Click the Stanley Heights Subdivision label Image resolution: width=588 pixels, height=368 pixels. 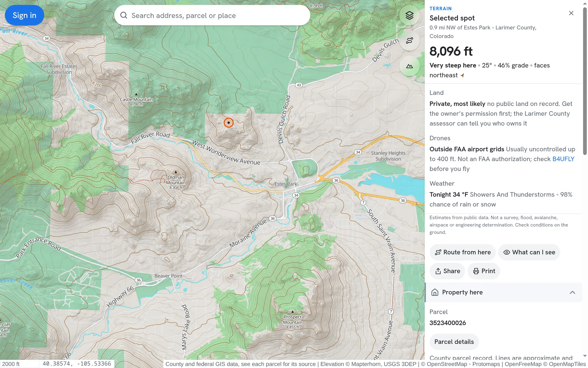[388, 156]
